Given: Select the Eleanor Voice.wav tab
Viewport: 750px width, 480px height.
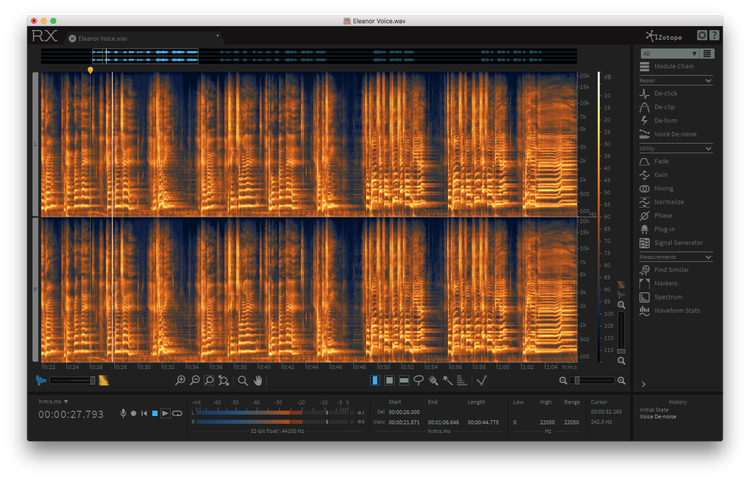Looking at the screenshot, I should 103,39.
